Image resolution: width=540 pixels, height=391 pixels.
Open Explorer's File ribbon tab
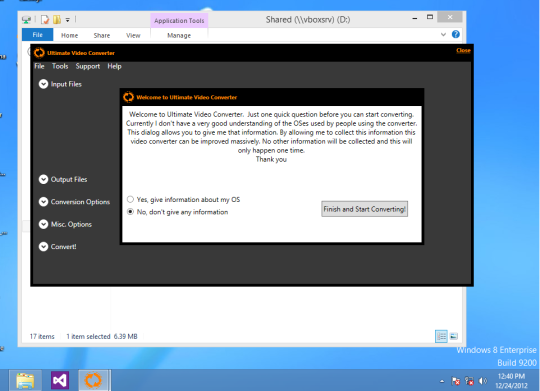(x=38, y=35)
